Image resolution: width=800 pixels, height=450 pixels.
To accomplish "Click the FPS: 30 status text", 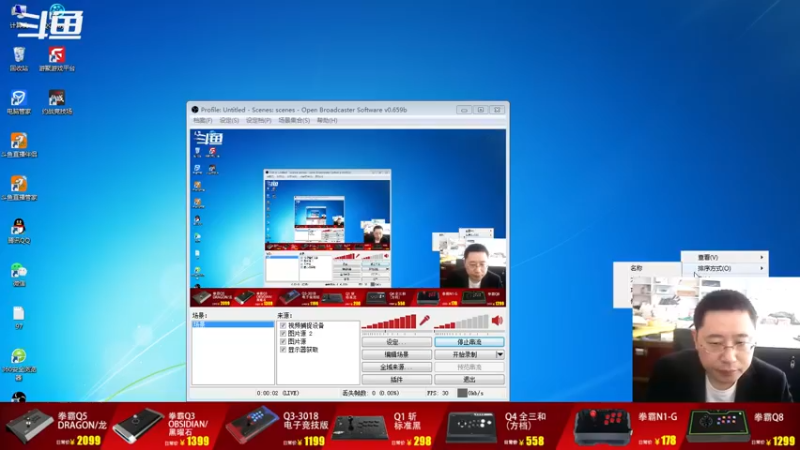I will (x=437, y=393).
